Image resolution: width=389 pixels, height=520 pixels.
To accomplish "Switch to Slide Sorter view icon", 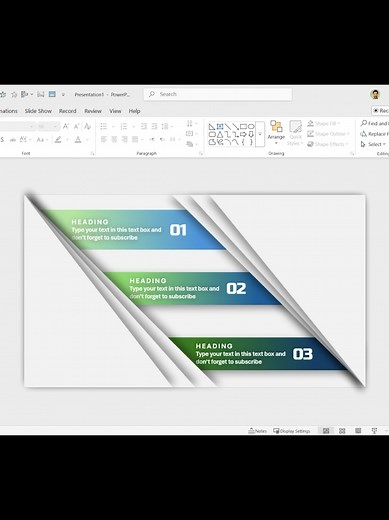I will [x=342, y=431].
